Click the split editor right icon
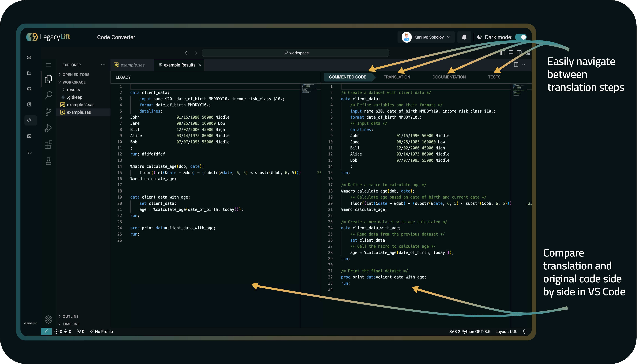The height and width of the screenshot is (364, 642). coord(516,65)
